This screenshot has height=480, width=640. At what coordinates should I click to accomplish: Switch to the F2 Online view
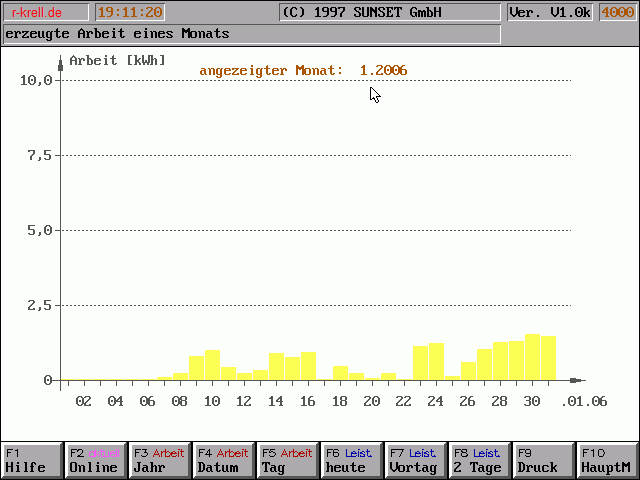[95, 460]
